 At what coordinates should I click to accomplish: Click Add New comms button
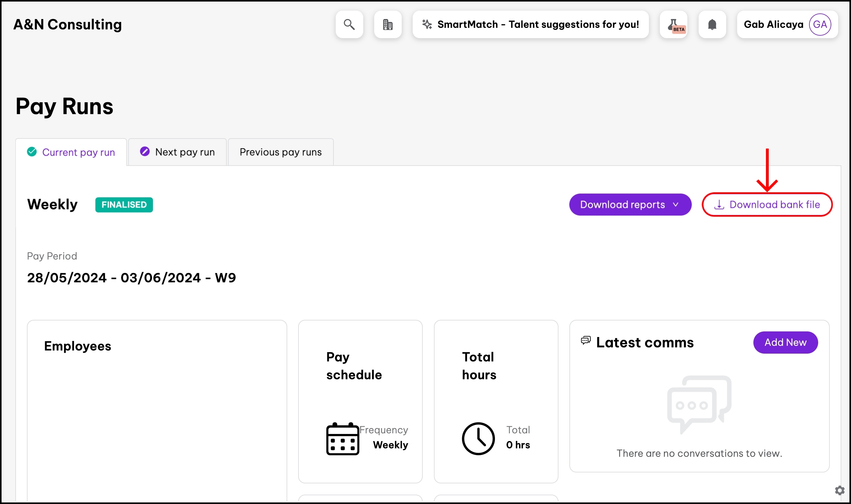(x=785, y=342)
